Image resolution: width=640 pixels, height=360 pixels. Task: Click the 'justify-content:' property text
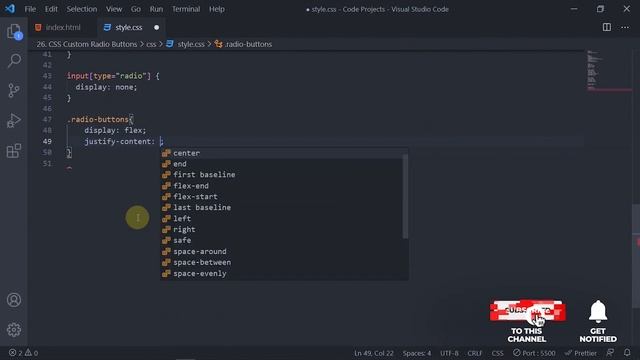120,141
